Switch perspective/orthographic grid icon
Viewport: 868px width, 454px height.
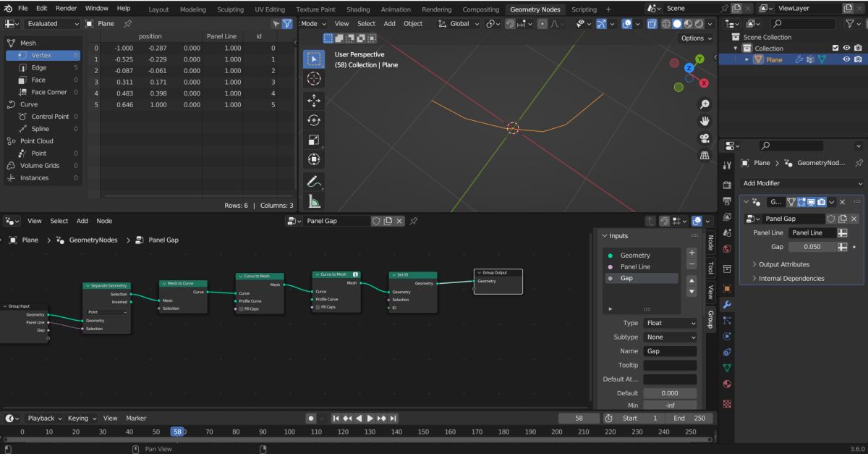(705, 155)
